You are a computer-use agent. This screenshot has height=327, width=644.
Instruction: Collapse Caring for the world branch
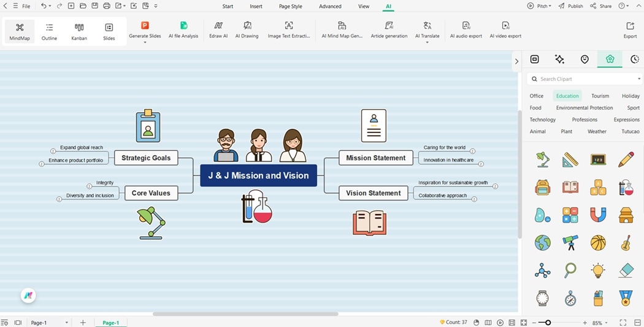coord(472,151)
